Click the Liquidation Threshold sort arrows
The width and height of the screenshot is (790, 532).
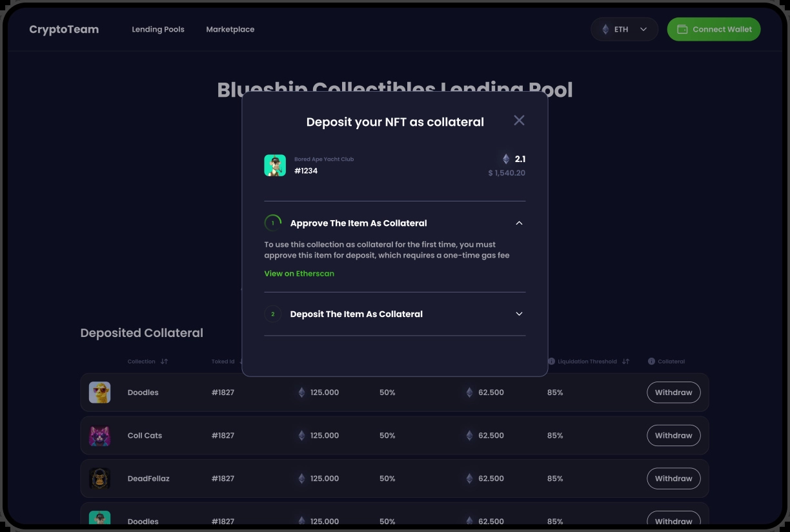[x=625, y=362]
